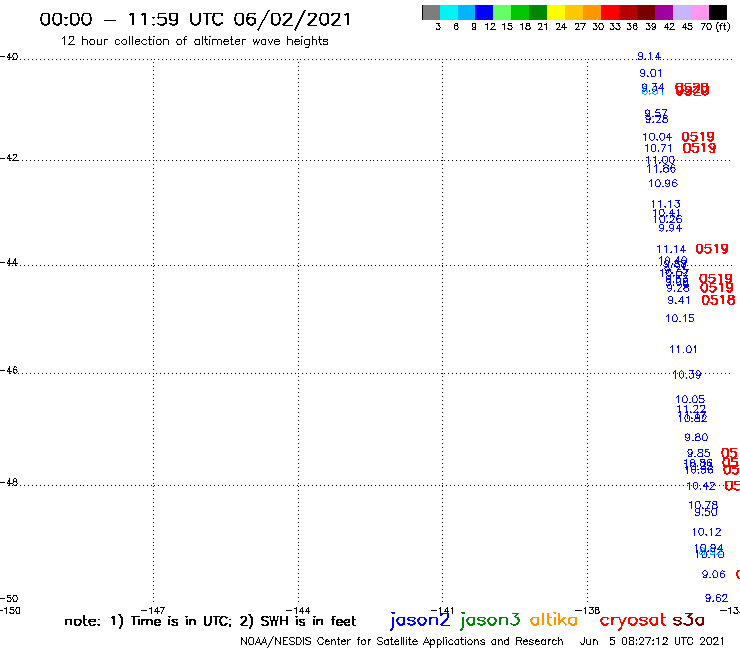Click the wave height value 9.85
Viewport: 740px width, 650px height.
698,453
